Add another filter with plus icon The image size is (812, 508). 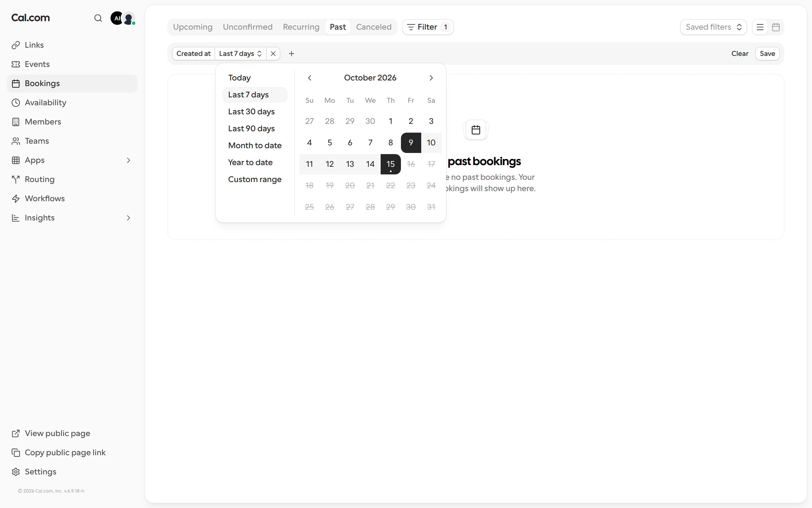pyautogui.click(x=291, y=54)
